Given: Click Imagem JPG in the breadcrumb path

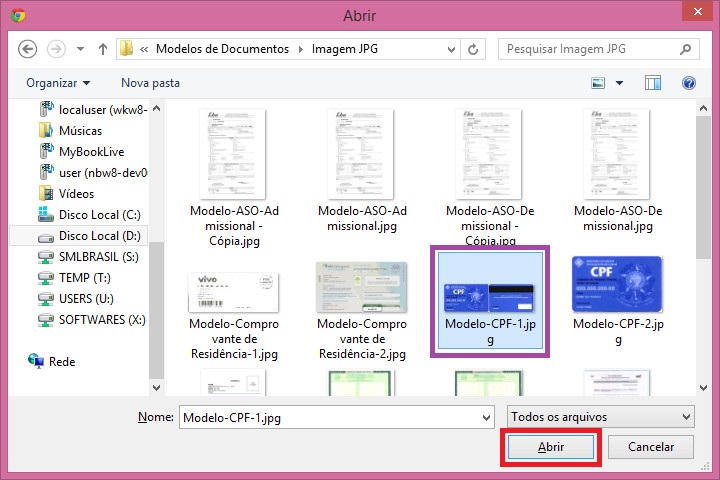Looking at the screenshot, I should tap(344, 48).
